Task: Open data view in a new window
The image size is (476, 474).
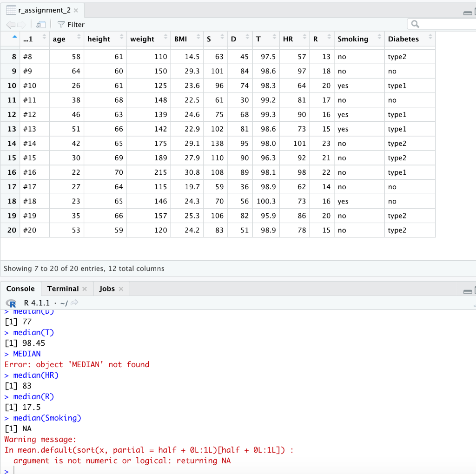Action: click(x=40, y=24)
